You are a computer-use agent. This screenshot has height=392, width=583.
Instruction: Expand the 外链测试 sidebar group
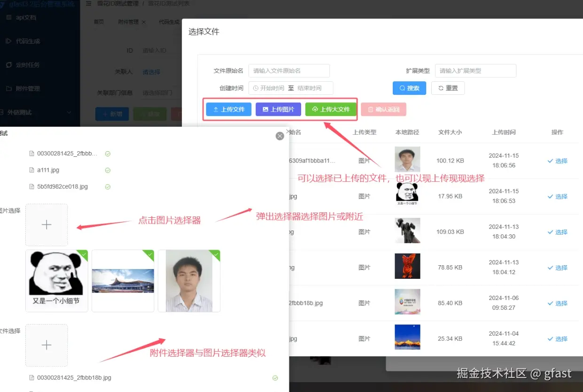[40, 112]
